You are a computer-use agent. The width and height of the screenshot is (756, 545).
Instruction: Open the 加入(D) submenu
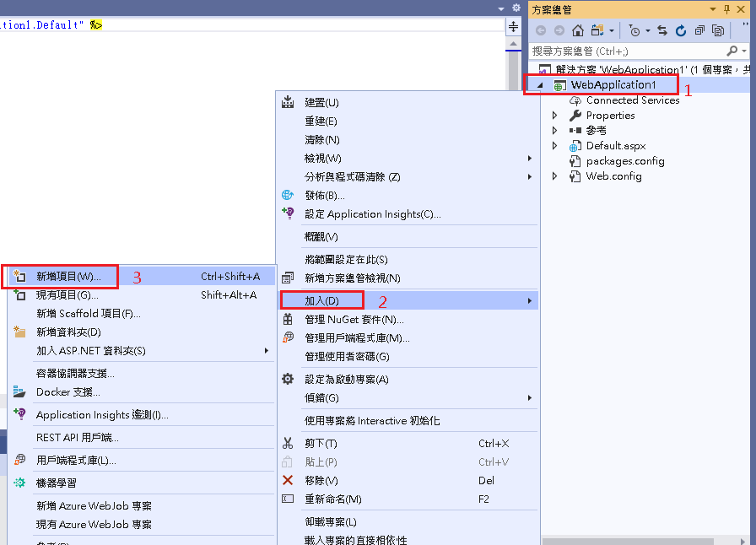click(408, 301)
